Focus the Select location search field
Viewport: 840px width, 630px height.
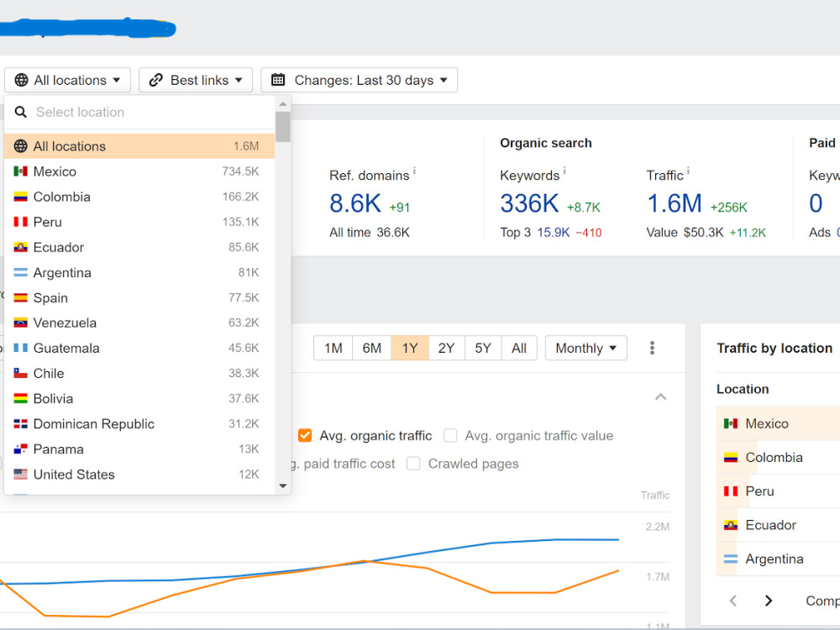point(139,112)
